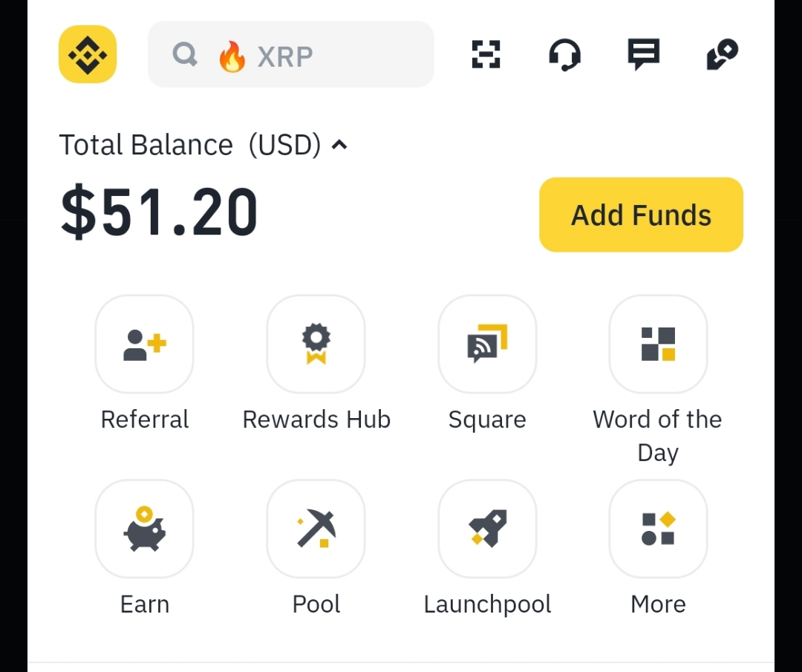802x672 pixels.
Task: Tap the search magnifier icon
Action: (185, 54)
